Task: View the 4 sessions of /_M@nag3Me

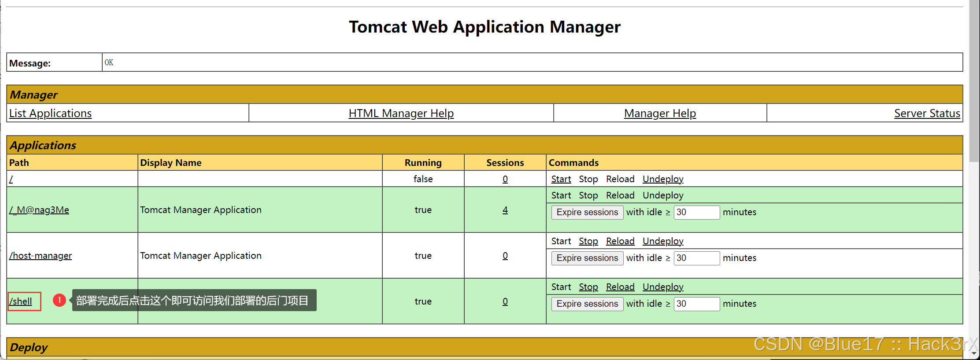Action: tap(505, 210)
